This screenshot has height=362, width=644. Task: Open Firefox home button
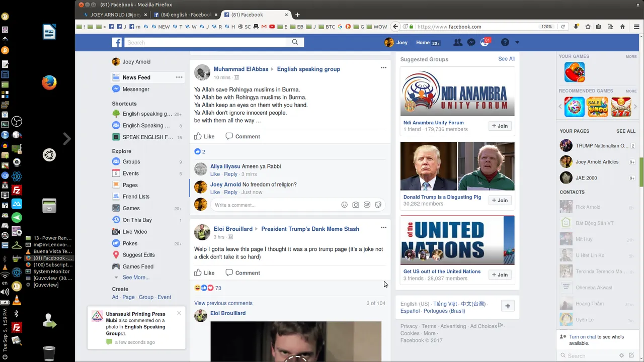click(x=622, y=27)
